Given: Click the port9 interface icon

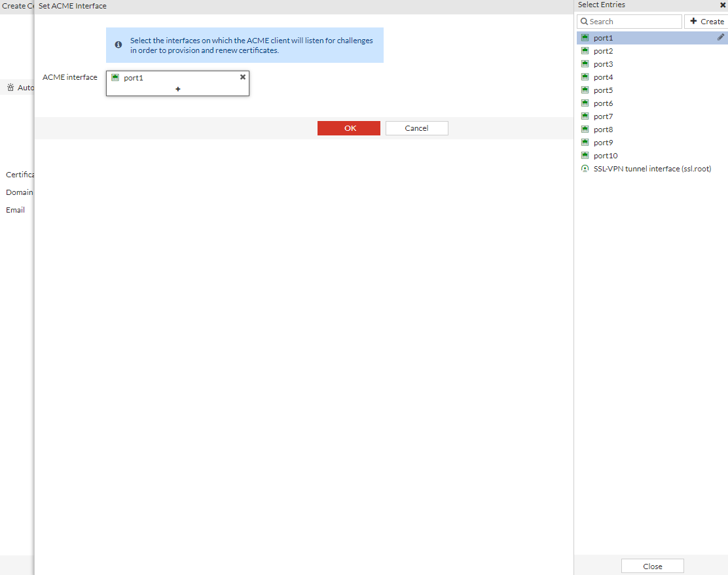Looking at the screenshot, I should [x=585, y=143].
